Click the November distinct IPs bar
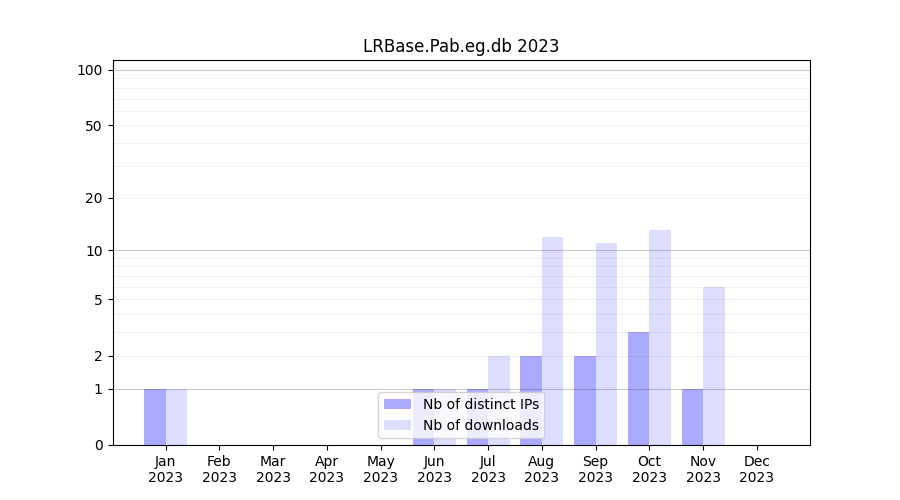The width and height of the screenshot is (900, 500). coord(692,417)
